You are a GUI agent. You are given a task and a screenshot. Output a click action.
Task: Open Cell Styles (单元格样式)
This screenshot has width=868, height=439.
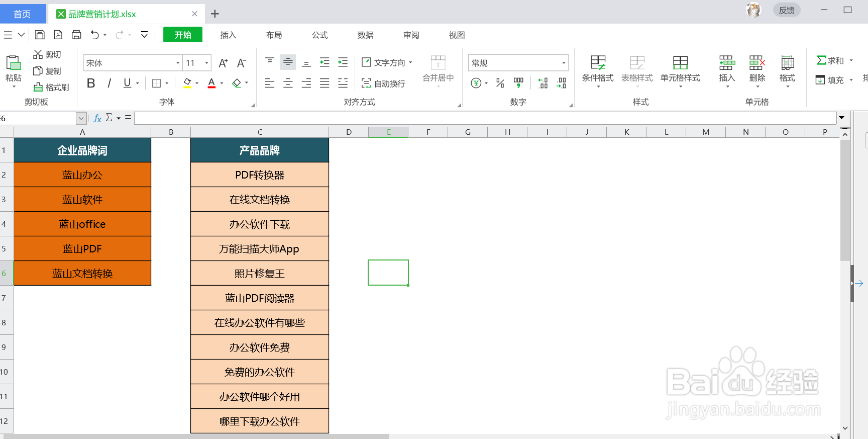click(x=680, y=70)
